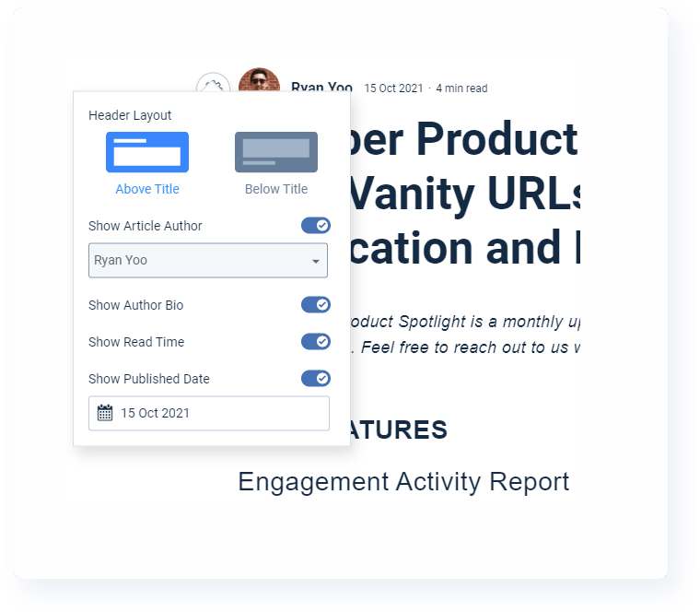Image resolution: width=700 pixels, height=612 pixels.
Task: Click the Engagement Activity Report heading
Action: [403, 481]
